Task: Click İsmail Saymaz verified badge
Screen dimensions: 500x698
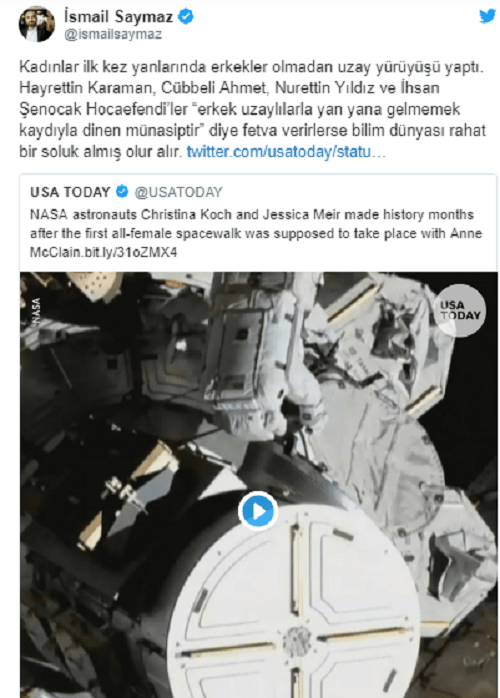Action: [x=186, y=17]
